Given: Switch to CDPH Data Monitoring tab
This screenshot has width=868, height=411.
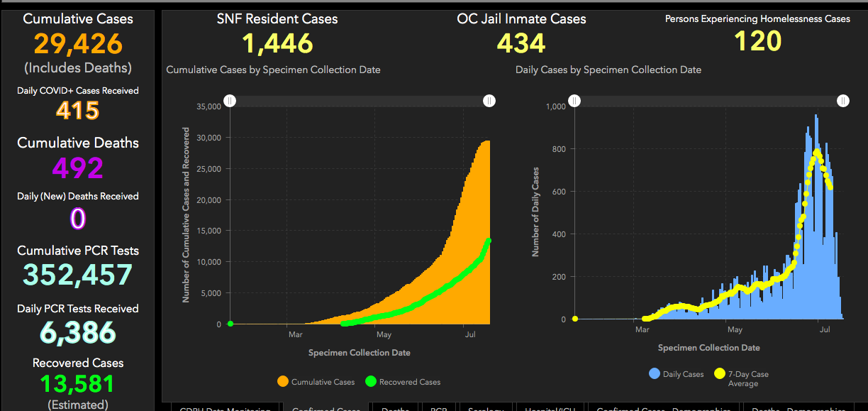Looking at the screenshot, I should (x=225, y=408).
